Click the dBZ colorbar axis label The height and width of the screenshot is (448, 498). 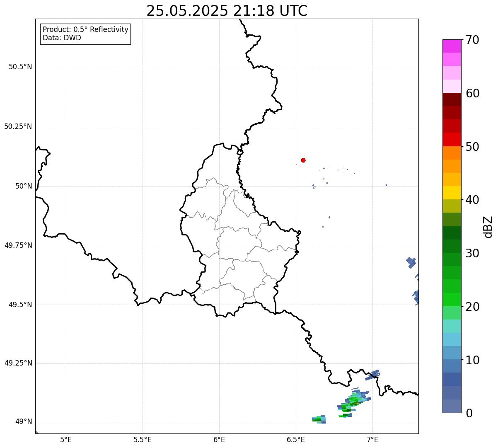pos(488,227)
